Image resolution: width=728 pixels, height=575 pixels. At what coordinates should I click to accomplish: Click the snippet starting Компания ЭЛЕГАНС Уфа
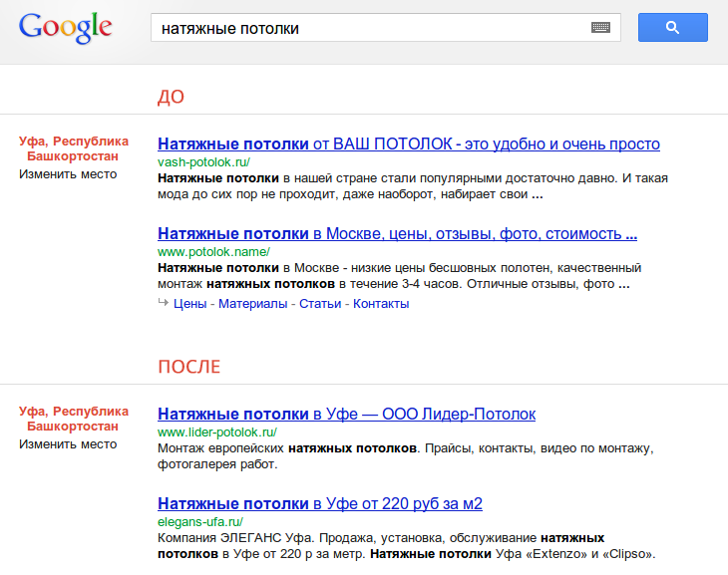[406, 546]
